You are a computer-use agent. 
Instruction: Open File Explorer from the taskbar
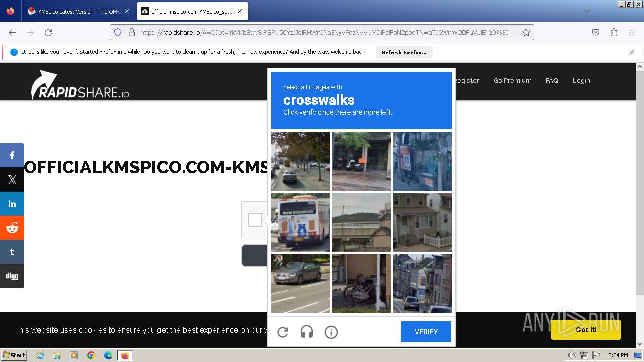[57, 355]
